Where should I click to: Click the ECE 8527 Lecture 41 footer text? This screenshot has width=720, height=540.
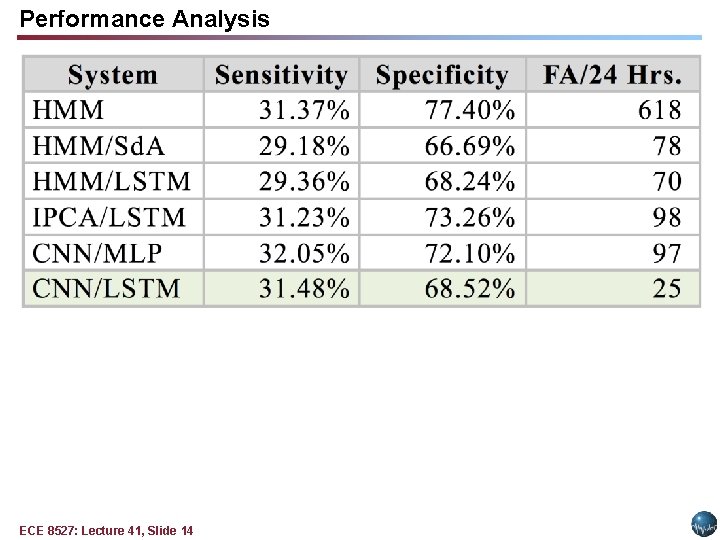[106, 531]
